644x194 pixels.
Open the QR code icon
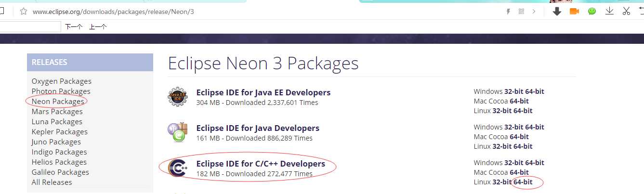pos(521,12)
